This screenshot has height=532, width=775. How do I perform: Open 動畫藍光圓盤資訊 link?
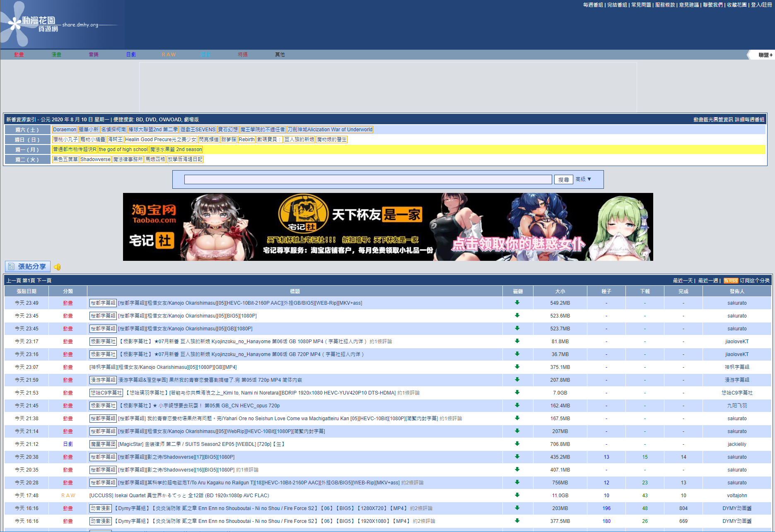pyautogui.click(x=713, y=120)
